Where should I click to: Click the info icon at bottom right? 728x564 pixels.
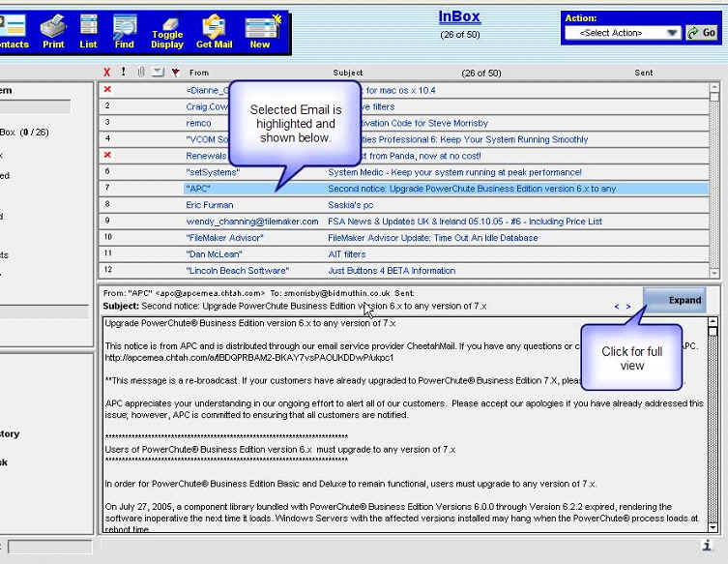[707, 545]
